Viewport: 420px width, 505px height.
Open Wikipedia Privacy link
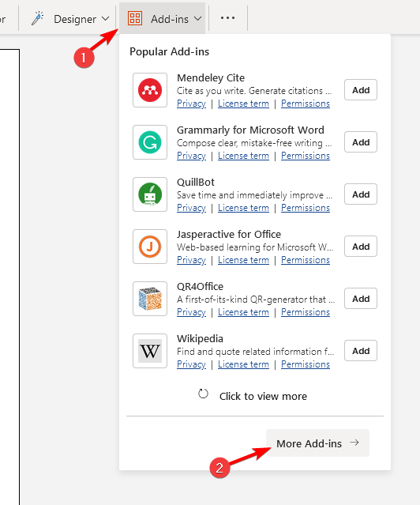pyautogui.click(x=191, y=364)
